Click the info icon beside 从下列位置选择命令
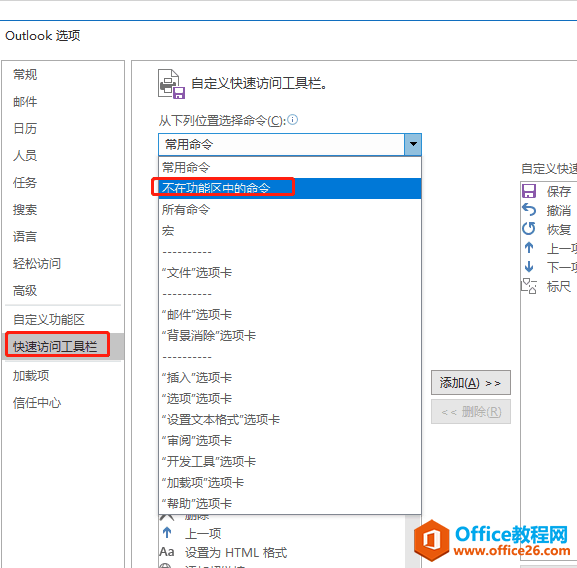 click(293, 120)
